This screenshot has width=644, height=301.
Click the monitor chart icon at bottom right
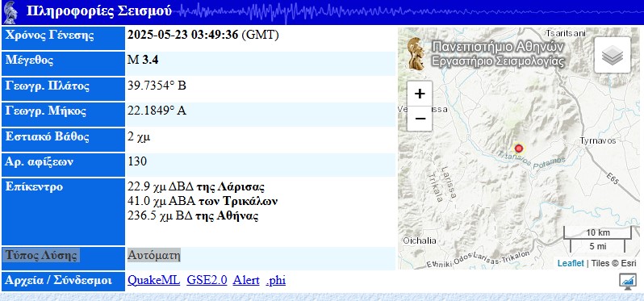pos(627,282)
